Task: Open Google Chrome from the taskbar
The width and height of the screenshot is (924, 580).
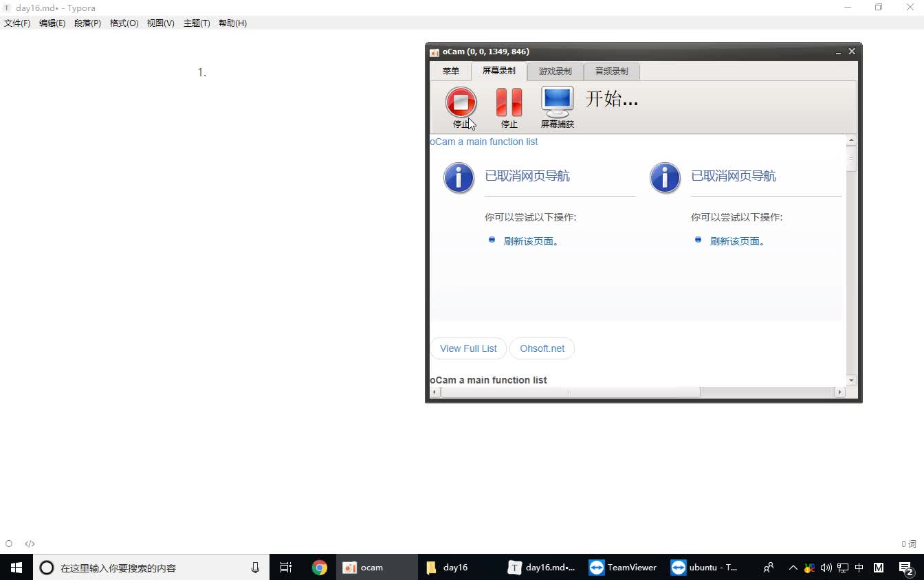Action: tap(319, 568)
